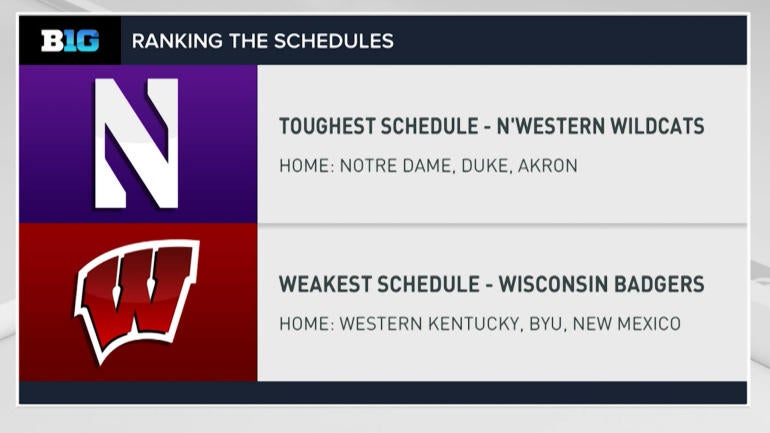Select New Mexico in Wisconsin's list
The height and width of the screenshot is (433, 770).
tap(627, 324)
